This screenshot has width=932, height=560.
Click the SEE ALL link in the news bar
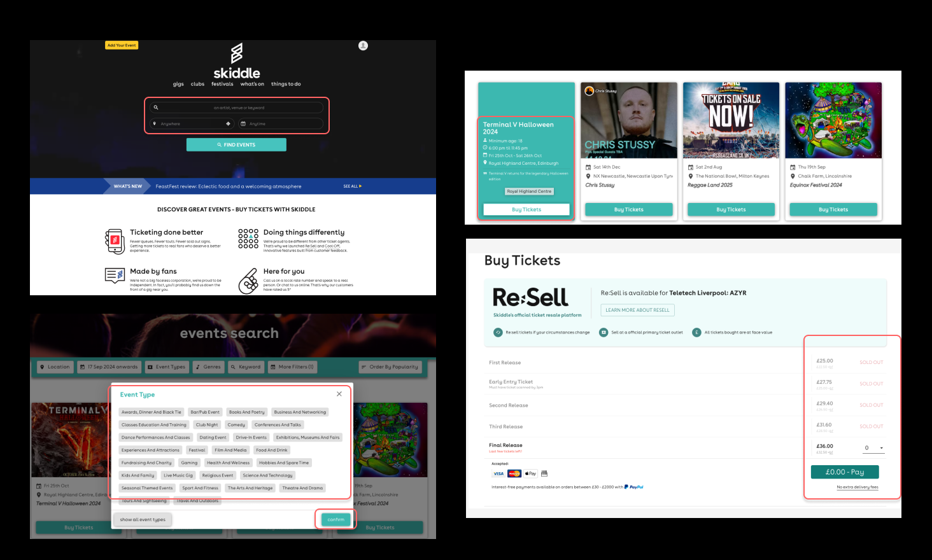(x=352, y=186)
